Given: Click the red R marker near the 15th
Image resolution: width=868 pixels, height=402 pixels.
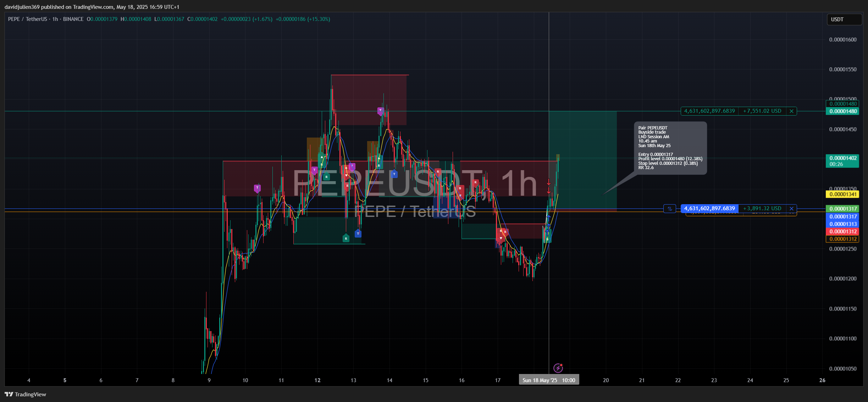Looking at the screenshot, I should point(438,172).
